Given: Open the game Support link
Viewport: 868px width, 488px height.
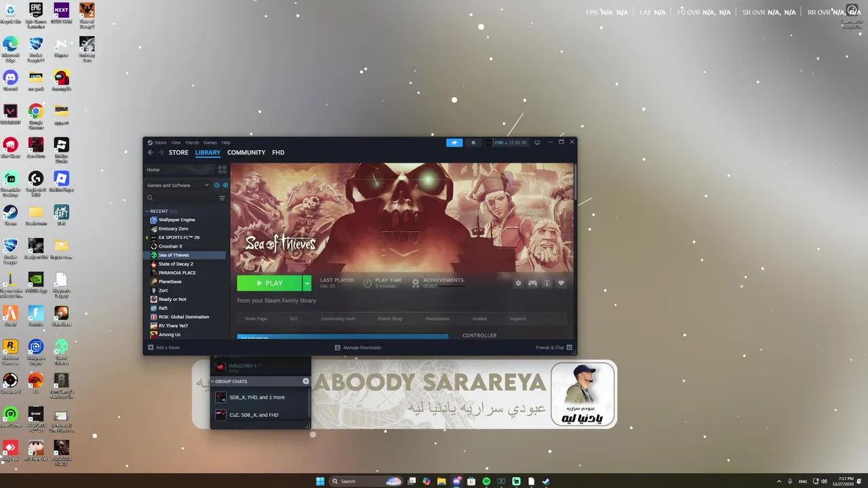Looking at the screenshot, I should coord(517,319).
